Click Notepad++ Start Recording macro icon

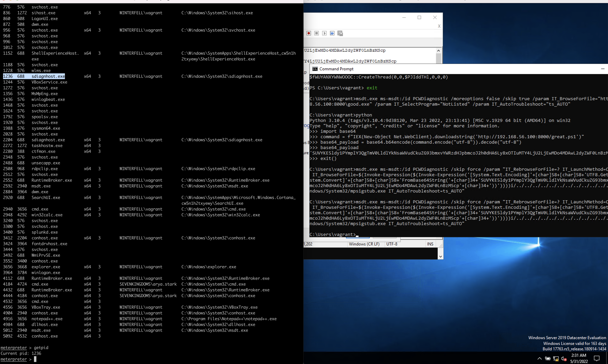pos(309,33)
